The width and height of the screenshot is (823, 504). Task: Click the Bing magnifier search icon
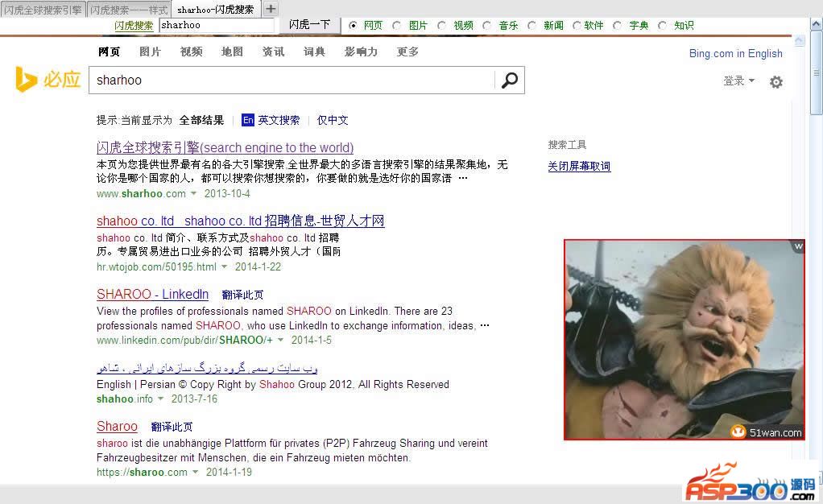(x=509, y=81)
